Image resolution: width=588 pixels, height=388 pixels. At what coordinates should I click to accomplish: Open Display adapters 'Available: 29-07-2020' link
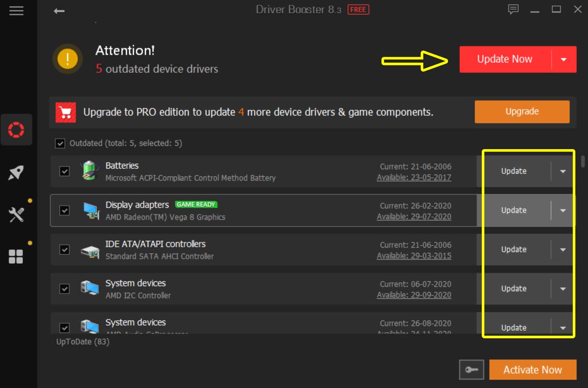point(414,217)
